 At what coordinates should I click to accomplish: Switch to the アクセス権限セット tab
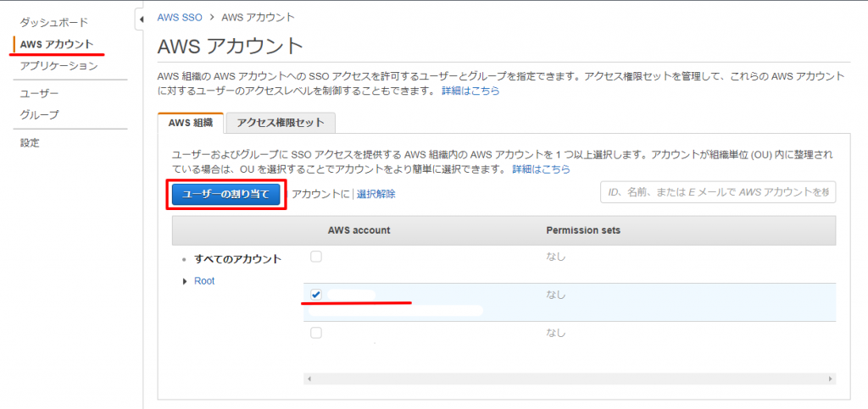click(x=281, y=123)
